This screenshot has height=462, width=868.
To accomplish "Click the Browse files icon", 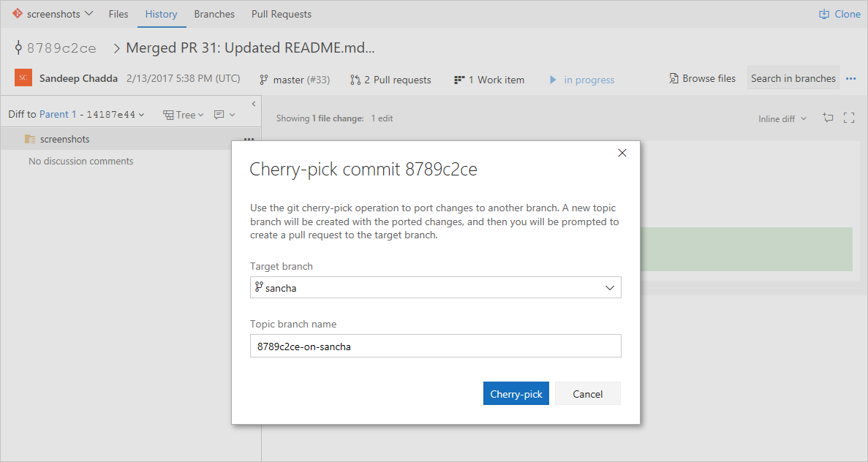I will pos(673,78).
